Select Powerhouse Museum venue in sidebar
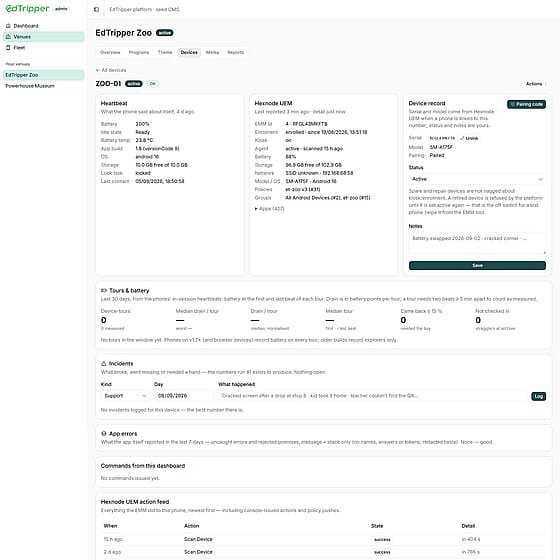The height and width of the screenshot is (560, 560). click(44, 86)
